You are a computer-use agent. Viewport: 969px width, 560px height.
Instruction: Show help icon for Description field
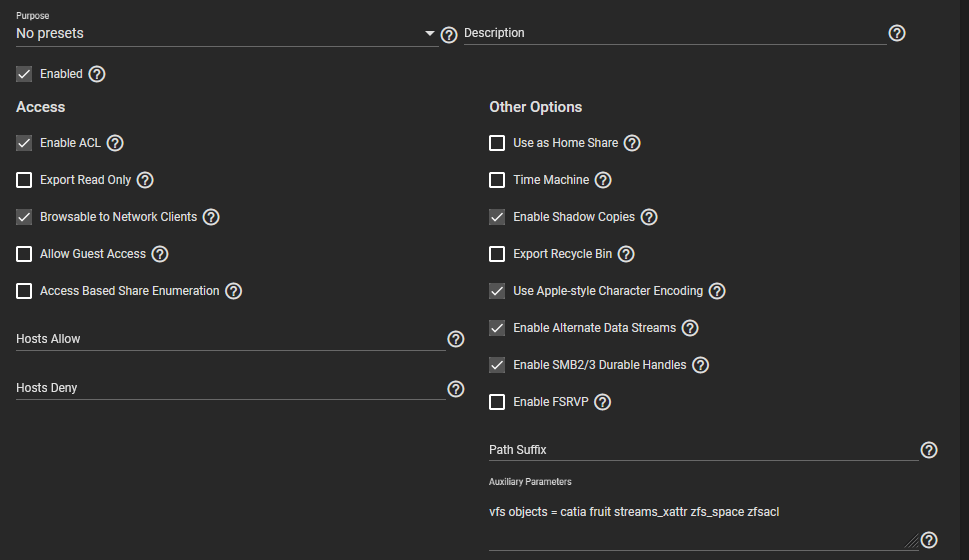(897, 33)
